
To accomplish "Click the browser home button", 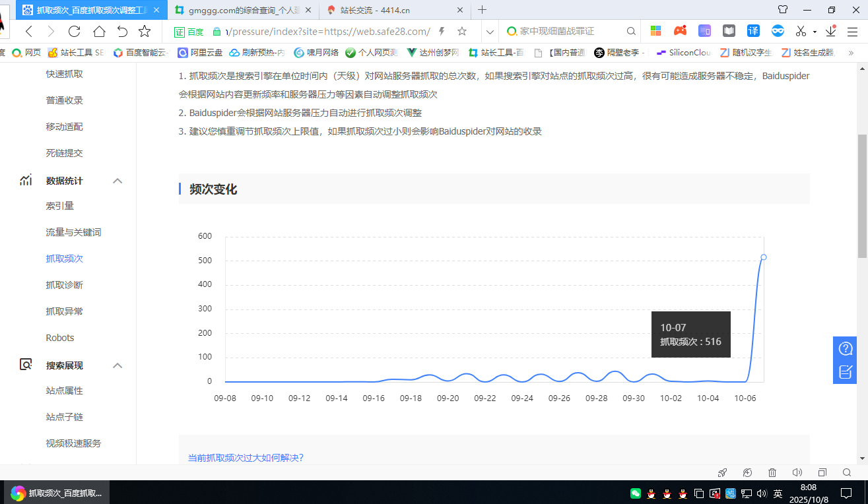I will [99, 32].
